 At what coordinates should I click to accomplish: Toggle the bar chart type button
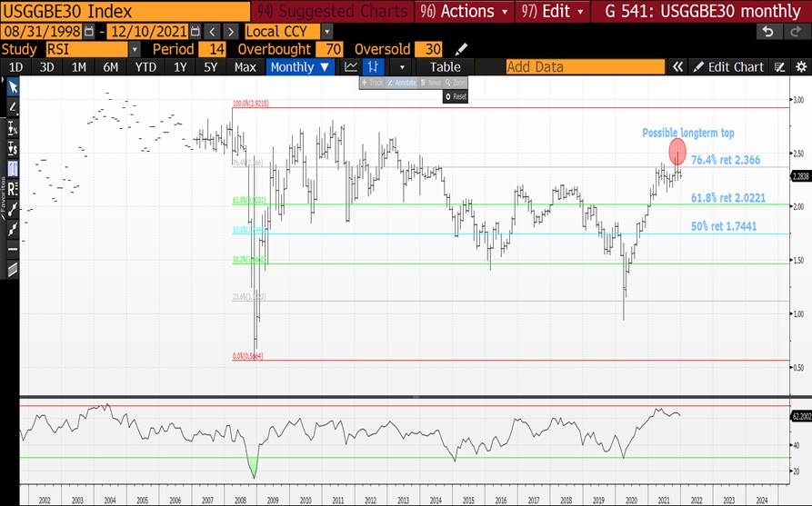pos(373,67)
